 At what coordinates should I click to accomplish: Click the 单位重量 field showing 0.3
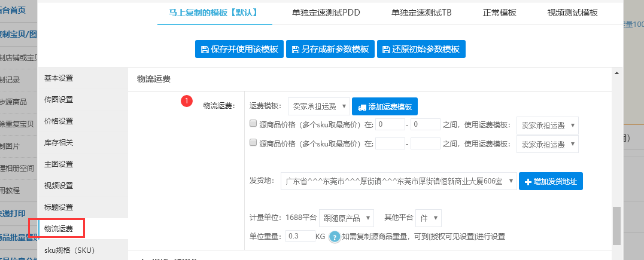[x=300, y=236]
